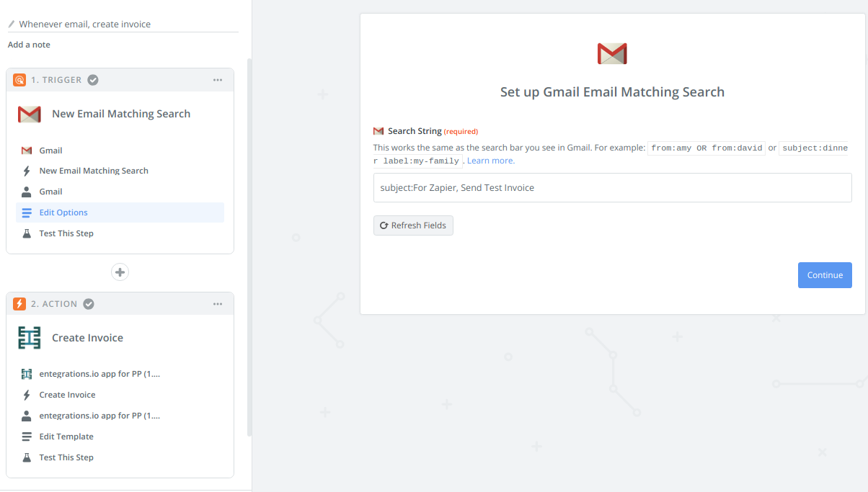This screenshot has width=868, height=492.
Task: Click the left sidebar vertical scrollbar
Action: pyautogui.click(x=249, y=247)
